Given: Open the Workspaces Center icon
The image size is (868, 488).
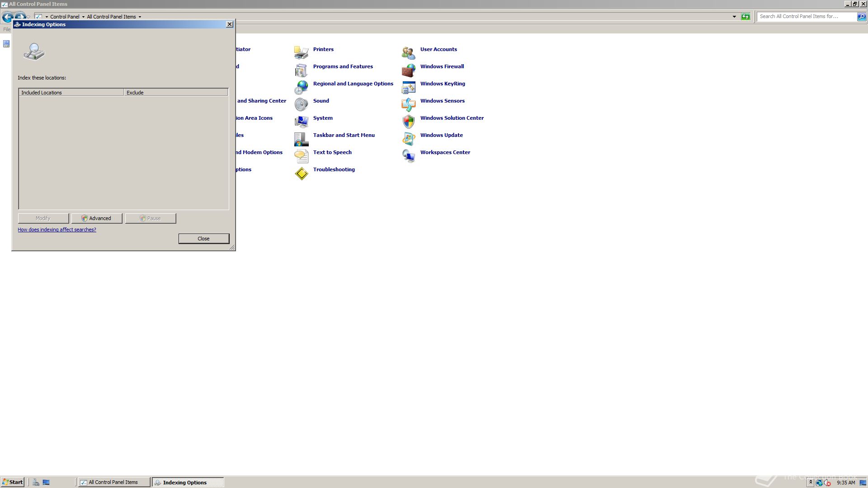Looking at the screenshot, I should (x=408, y=155).
